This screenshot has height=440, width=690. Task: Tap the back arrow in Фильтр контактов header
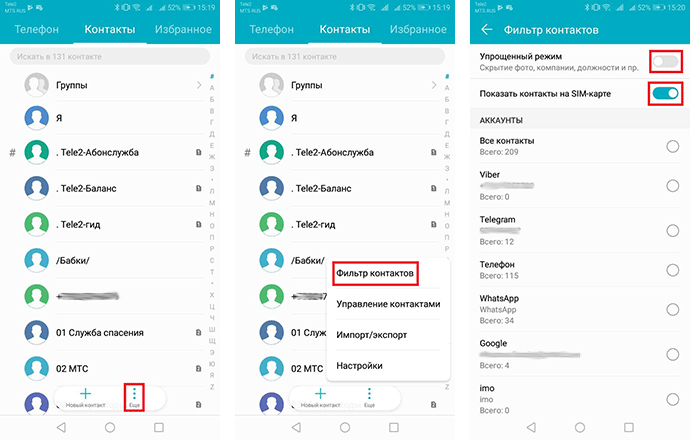coord(487,30)
